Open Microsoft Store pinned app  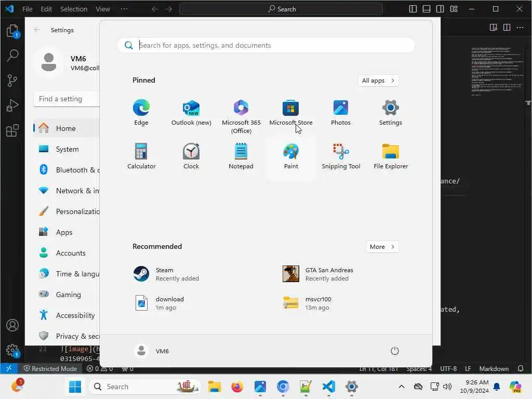pos(291,113)
